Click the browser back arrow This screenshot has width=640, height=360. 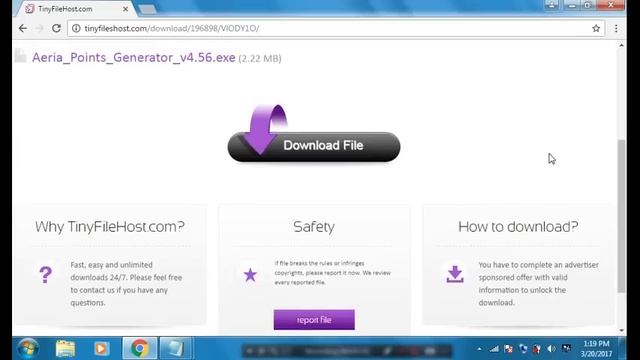23,28
